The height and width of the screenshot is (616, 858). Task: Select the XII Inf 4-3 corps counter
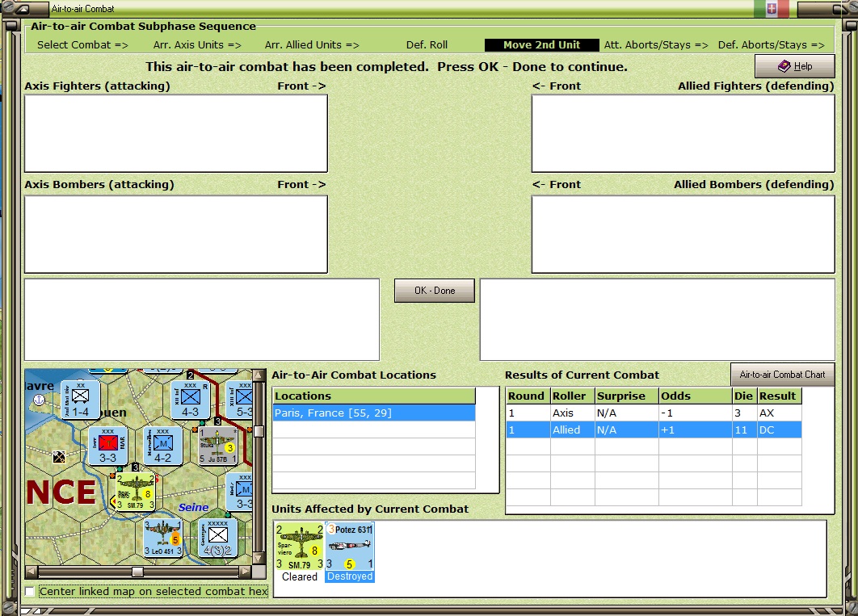[x=191, y=400]
